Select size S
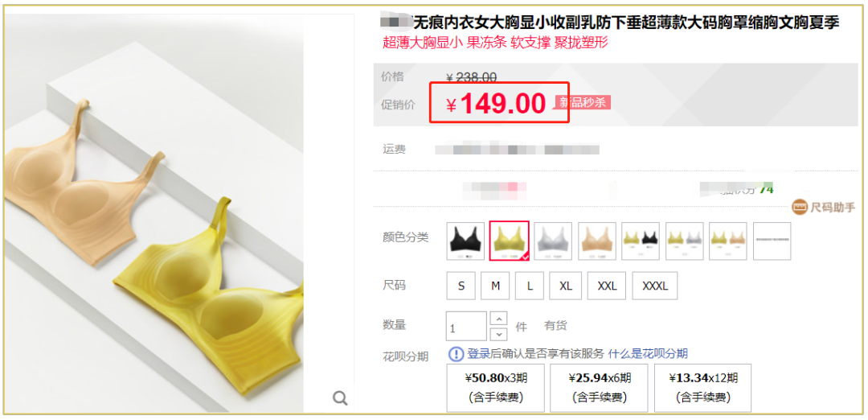This screenshot has width=868, height=420. [461, 286]
